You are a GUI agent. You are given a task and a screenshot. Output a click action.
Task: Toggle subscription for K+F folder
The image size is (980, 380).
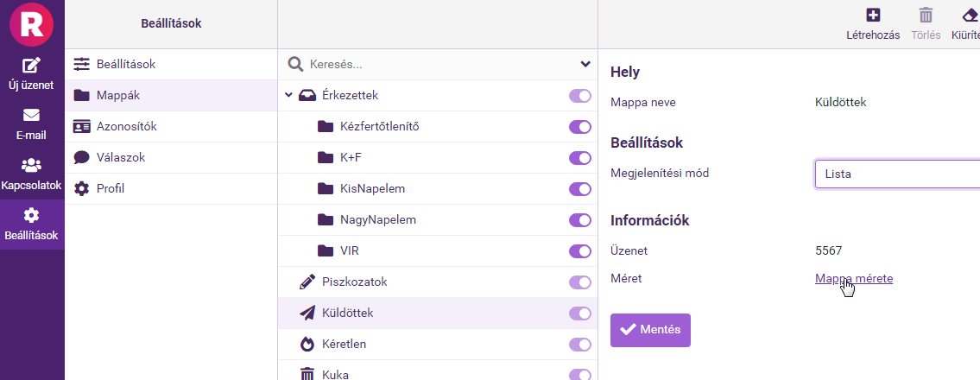579,158
